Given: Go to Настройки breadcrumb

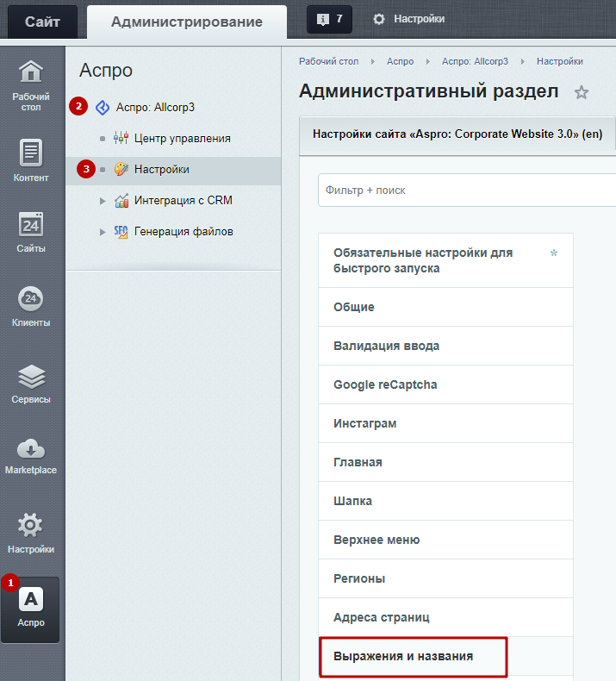Looking at the screenshot, I should (559, 61).
